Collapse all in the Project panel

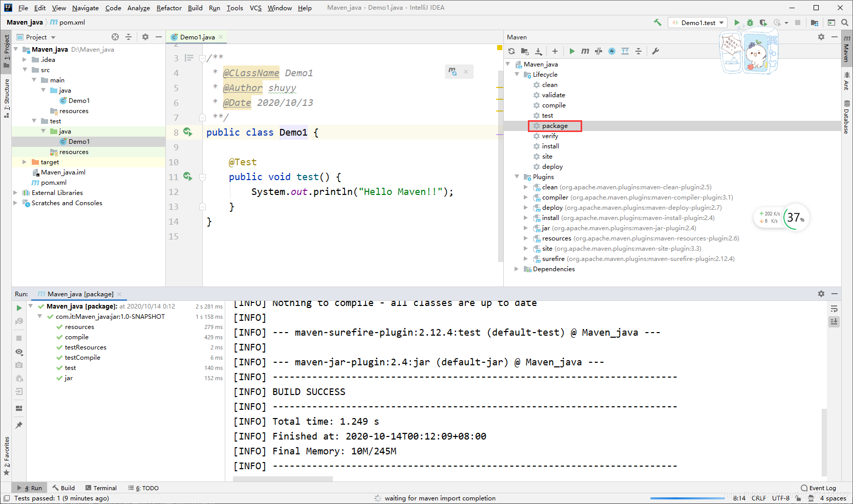click(129, 37)
